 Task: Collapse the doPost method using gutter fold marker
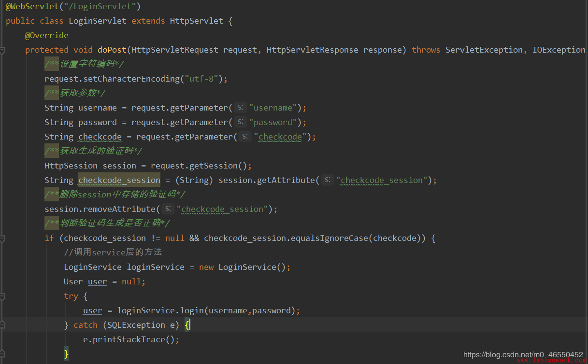[x=2, y=50]
